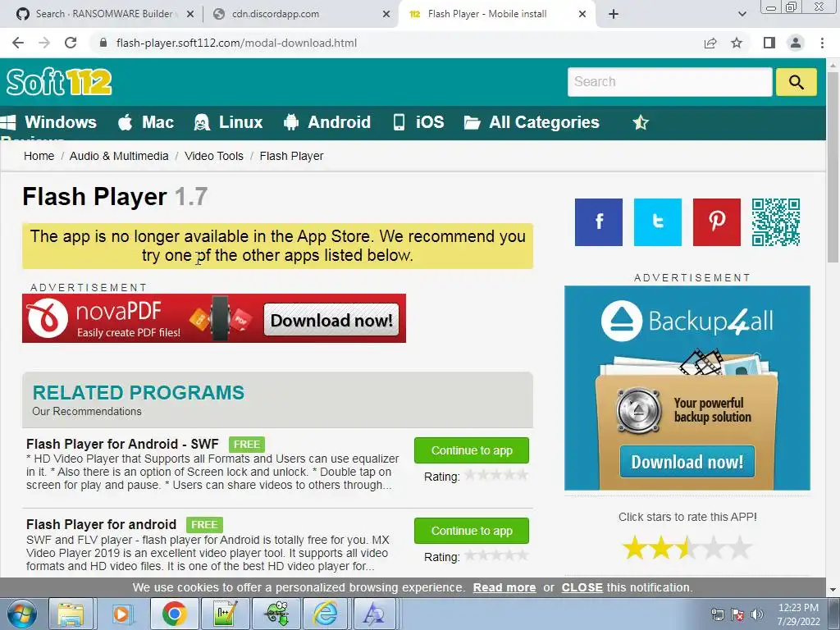
Task: Open the Windows Start button
Action: (22, 614)
